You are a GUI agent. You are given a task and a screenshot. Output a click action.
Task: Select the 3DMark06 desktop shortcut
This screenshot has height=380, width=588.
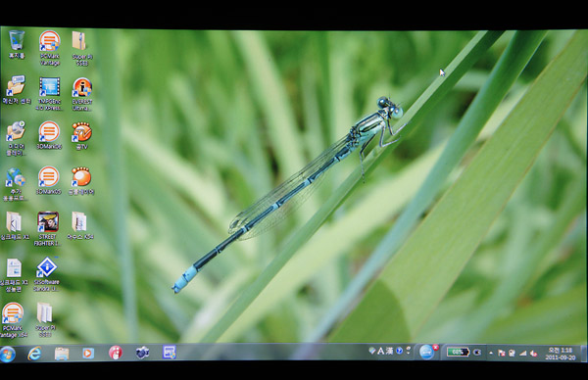point(49,135)
